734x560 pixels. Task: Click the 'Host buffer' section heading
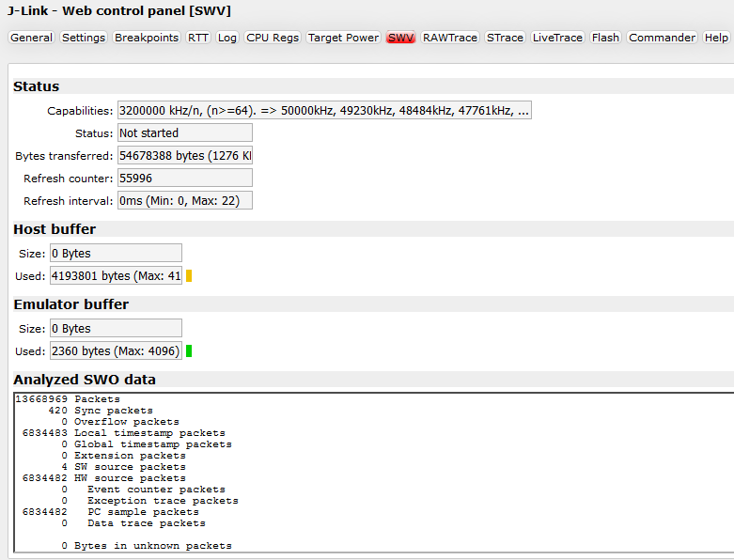(x=55, y=229)
